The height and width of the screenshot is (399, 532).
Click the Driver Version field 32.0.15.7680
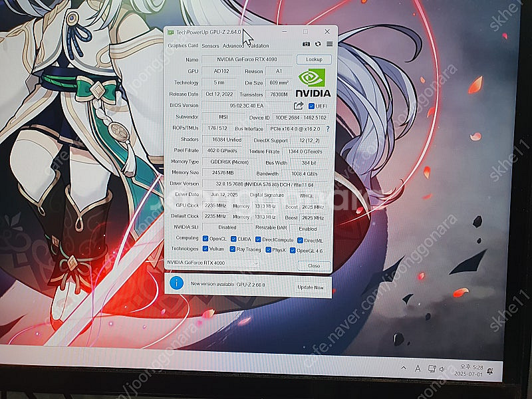click(265, 184)
